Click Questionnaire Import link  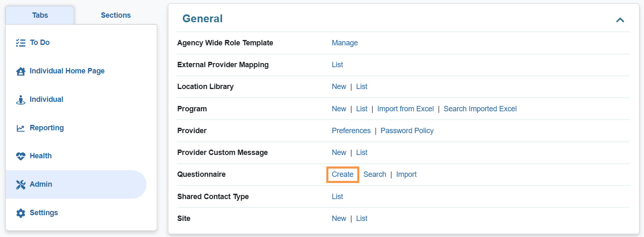pyautogui.click(x=406, y=174)
